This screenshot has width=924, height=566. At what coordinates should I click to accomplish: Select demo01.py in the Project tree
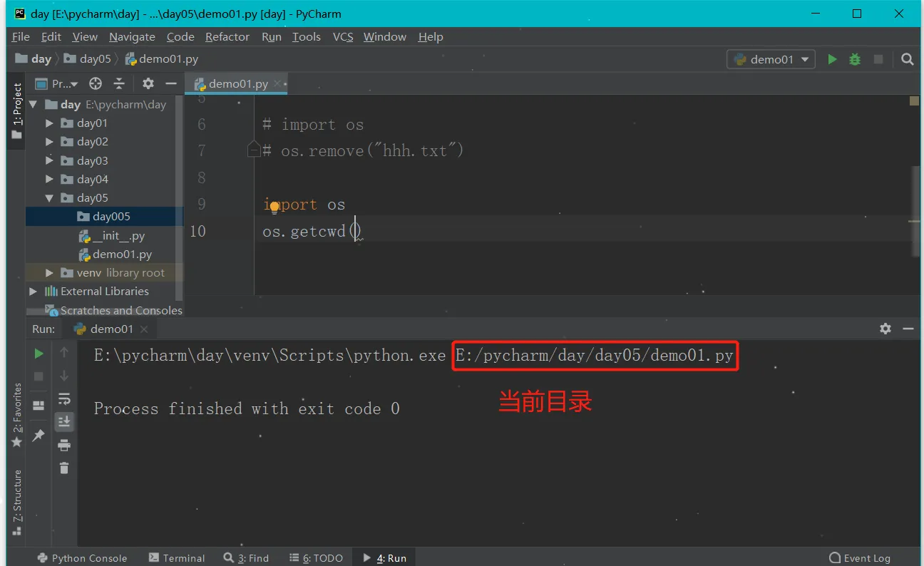[x=114, y=254]
